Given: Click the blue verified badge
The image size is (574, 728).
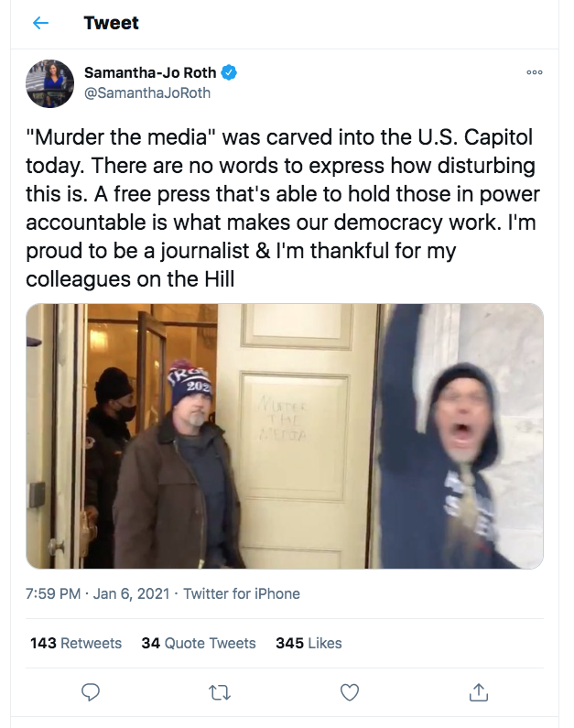Looking at the screenshot, I should (234, 72).
